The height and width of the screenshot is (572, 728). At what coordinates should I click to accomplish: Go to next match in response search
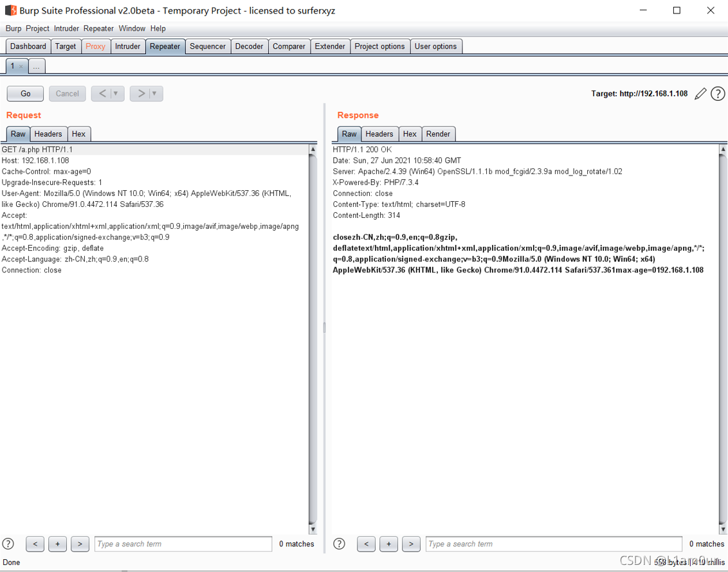(x=411, y=544)
